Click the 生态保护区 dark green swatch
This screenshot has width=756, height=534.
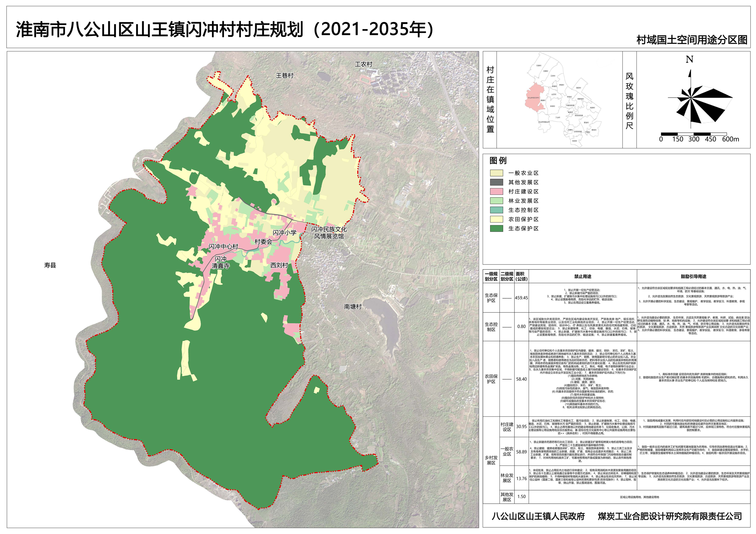pyautogui.click(x=496, y=228)
